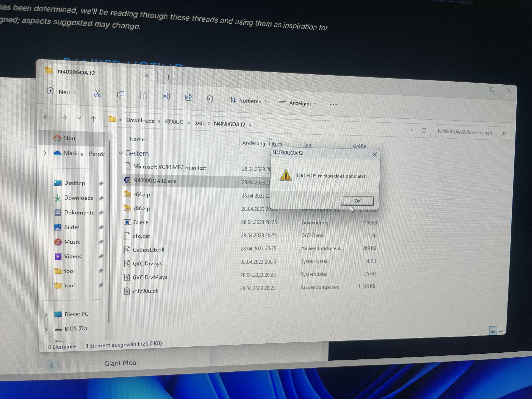The image size is (532, 399).
Task: Collapse the Gestern file group
Action: [121, 153]
